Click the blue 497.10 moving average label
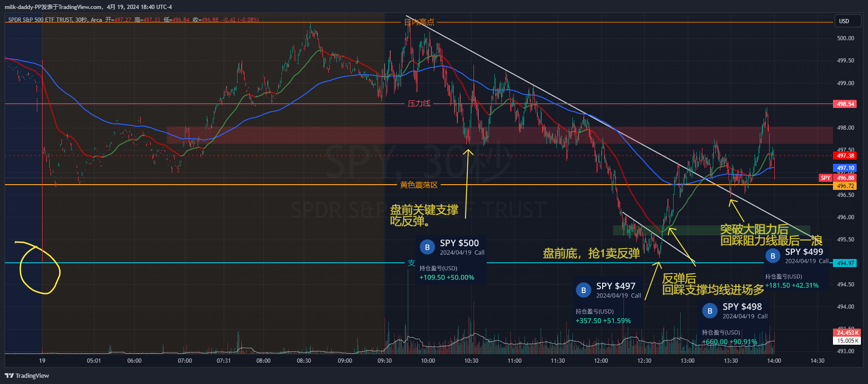Viewport: 868px width, 384px height. tap(845, 168)
